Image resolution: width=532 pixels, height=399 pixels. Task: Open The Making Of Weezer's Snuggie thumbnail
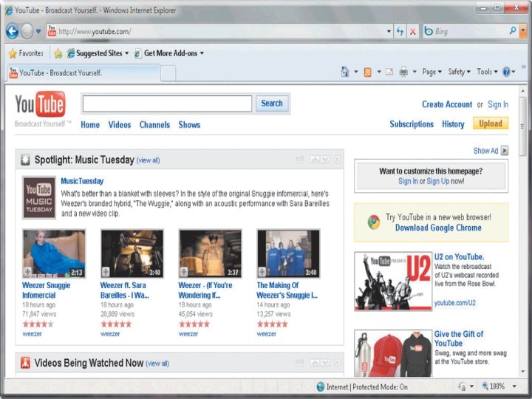coord(288,253)
